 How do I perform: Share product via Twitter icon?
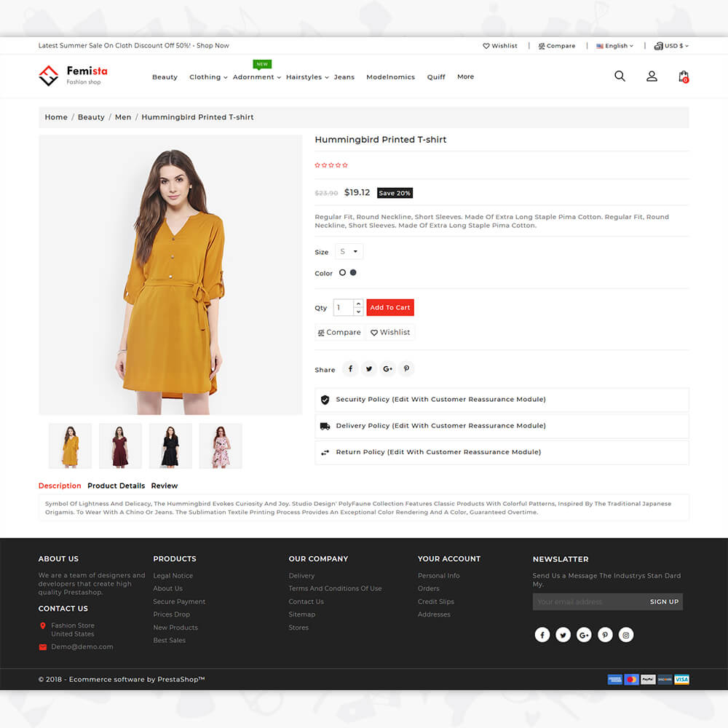369,369
